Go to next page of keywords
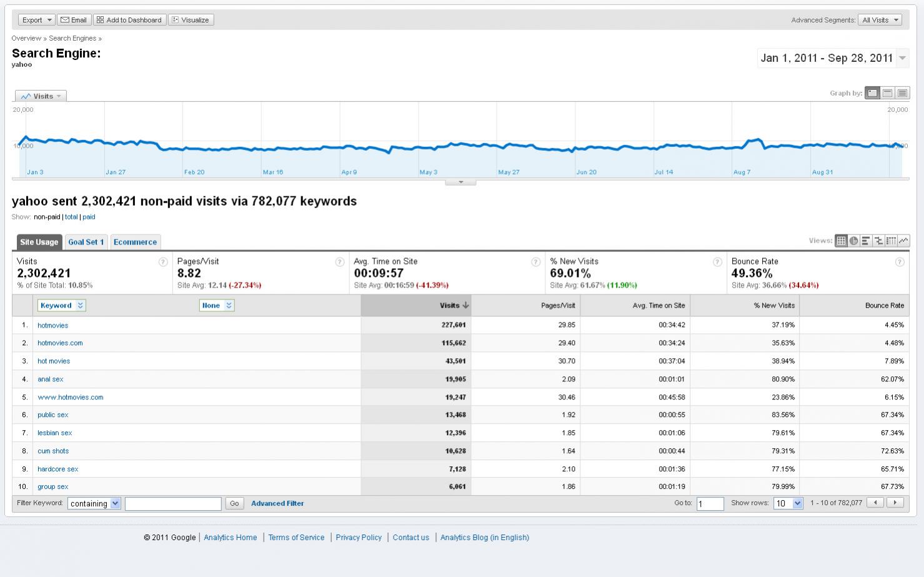 [895, 503]
